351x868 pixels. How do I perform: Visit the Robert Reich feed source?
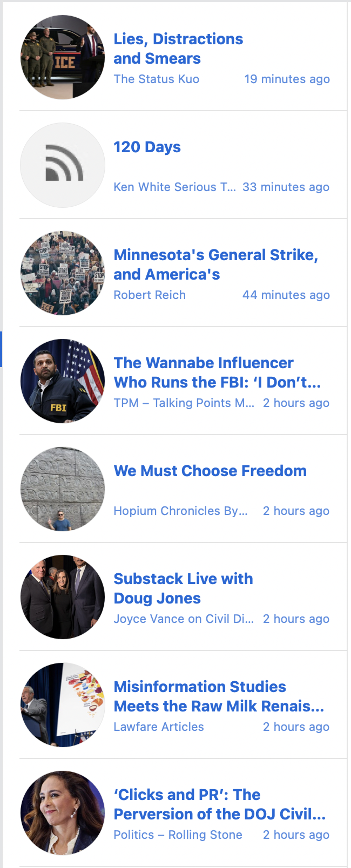point(150,295)
